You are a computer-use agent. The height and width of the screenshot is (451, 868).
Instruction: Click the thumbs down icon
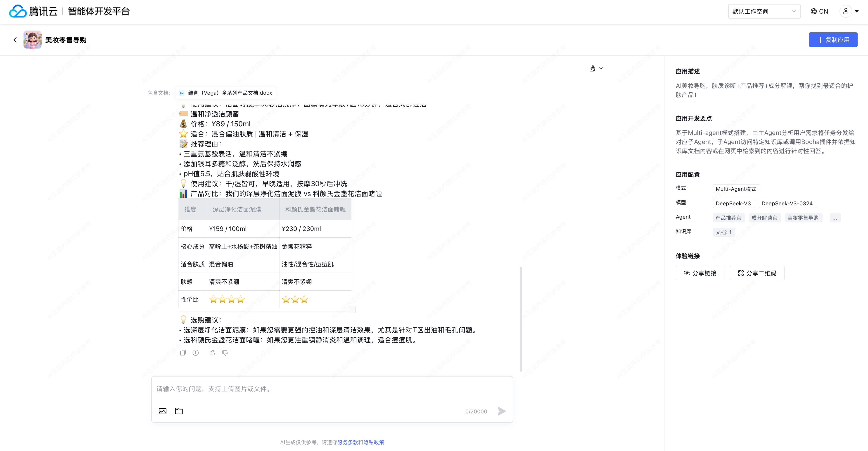[x=225, y=353]
